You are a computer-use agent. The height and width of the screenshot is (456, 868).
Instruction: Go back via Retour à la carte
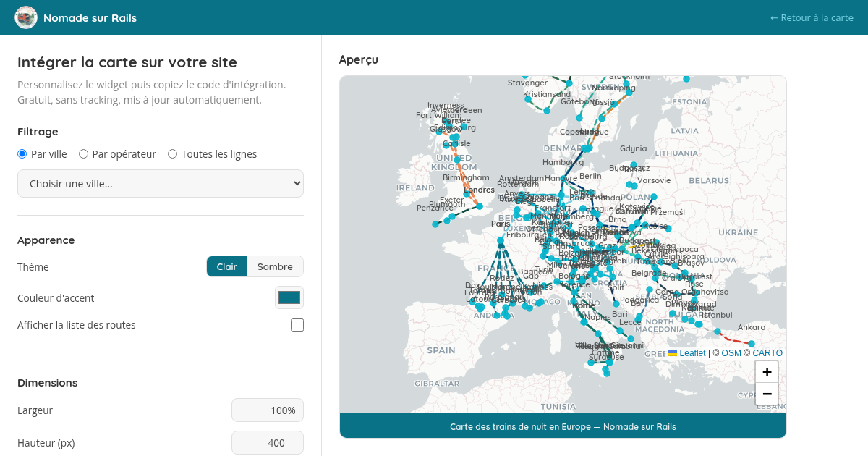(x=812, y=17)
